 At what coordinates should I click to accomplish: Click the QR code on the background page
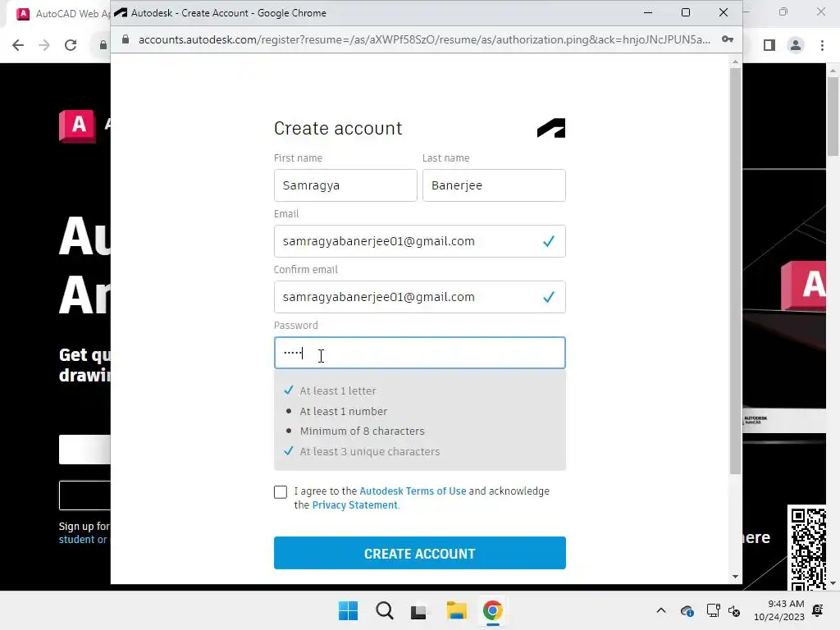coord(808,547)
